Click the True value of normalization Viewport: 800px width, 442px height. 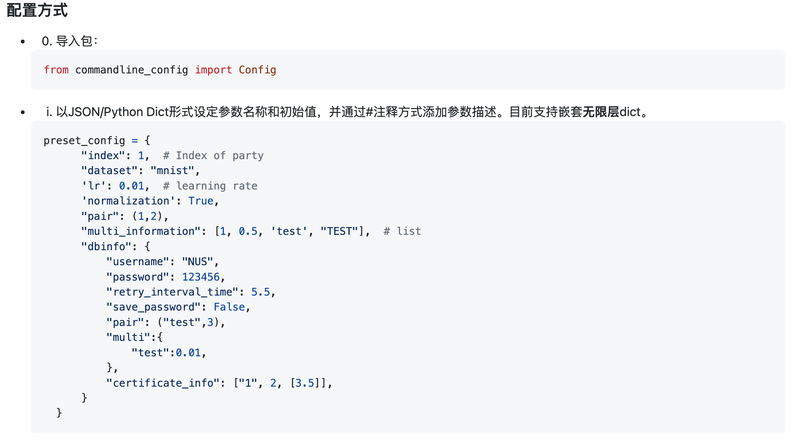point(201,201)
